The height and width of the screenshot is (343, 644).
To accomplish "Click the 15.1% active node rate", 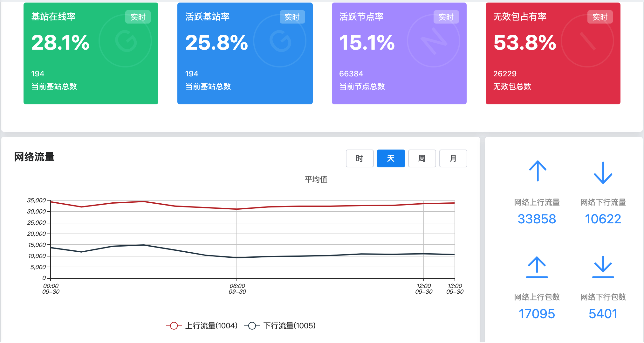I will pyautogui.click(x=367, y=43).
